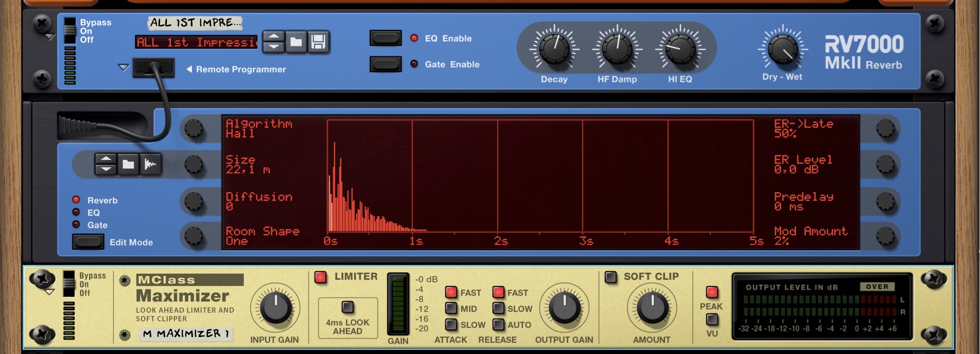
Task: Select MID attack mode
Action: coord(451,308)
